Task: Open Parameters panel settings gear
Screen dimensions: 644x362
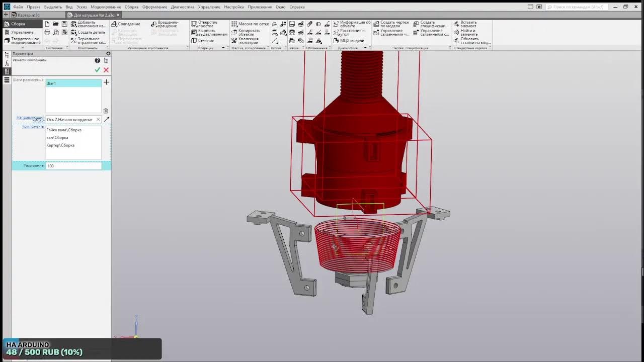Action: [108, 53]
